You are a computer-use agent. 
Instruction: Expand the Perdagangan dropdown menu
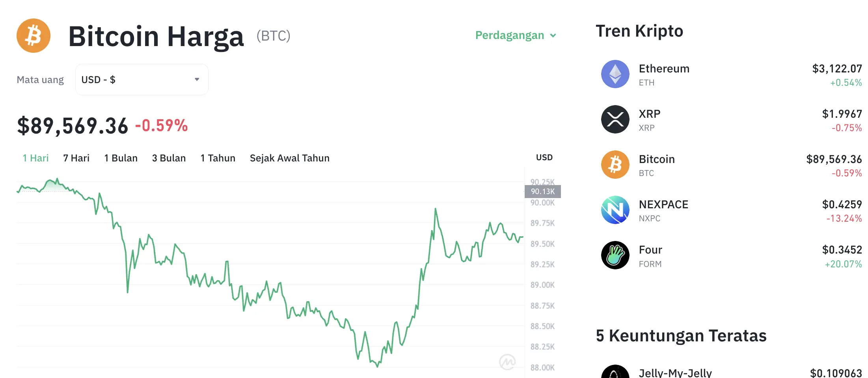[x=514, y=35]
